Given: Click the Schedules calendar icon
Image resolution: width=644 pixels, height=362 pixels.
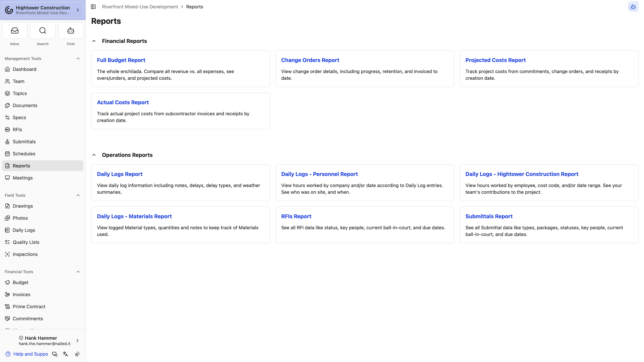Looking at the screenshot, I should (x=8, y=154).
